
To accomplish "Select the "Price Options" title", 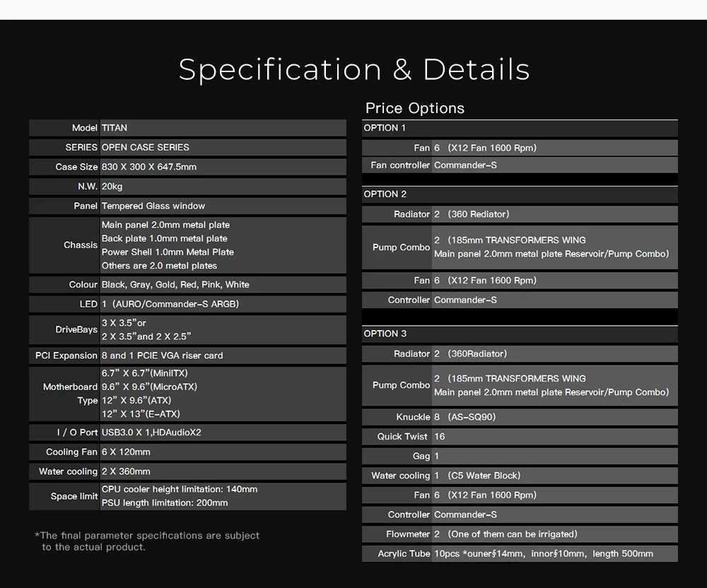I will click(x=414, y=108).
